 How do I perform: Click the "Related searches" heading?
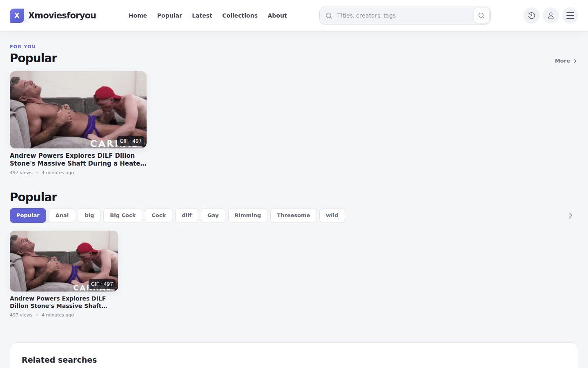(x=59, y=360)
